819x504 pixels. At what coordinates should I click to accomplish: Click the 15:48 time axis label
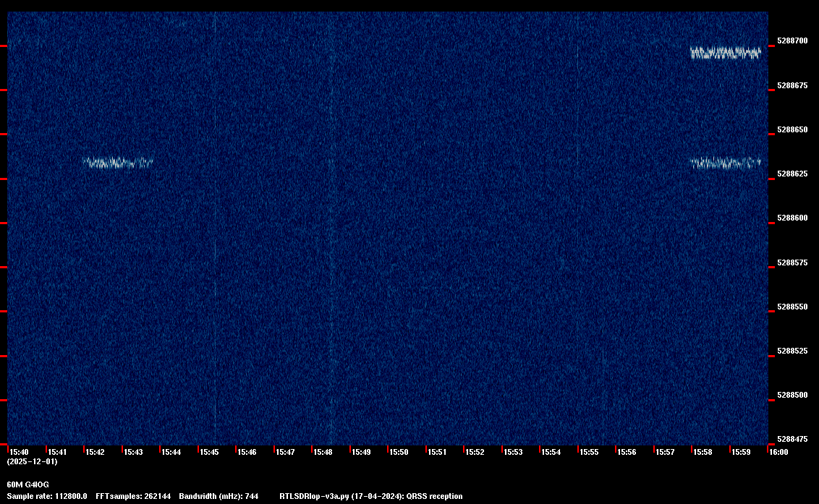click(323, 452)
